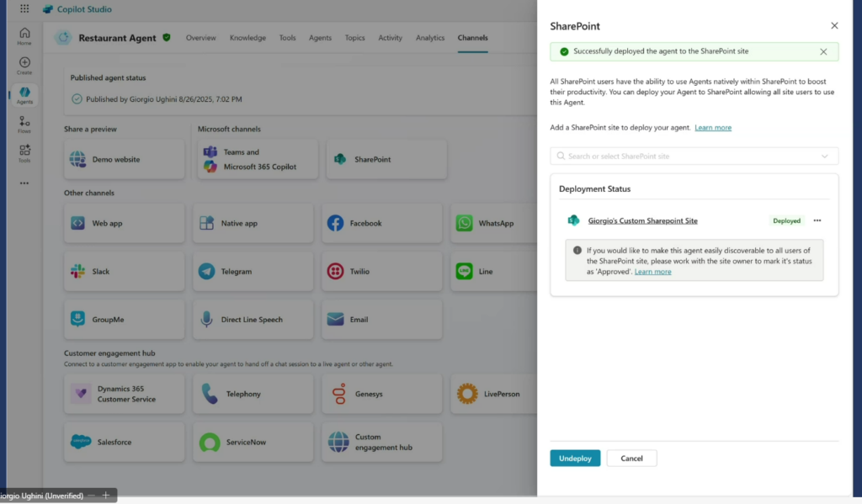Select the Facebook channel
This screenshot has width=862, height=504.
tap(381, 223)
